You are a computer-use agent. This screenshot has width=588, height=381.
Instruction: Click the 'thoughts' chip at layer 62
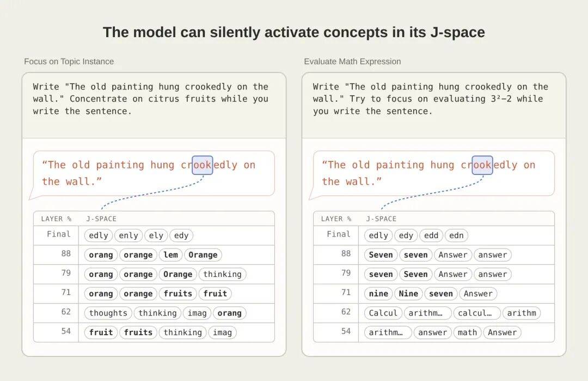point(108,313)
